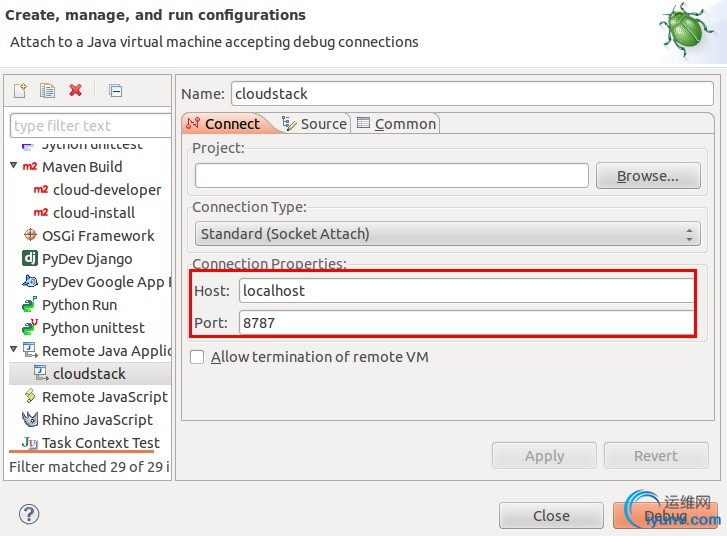Enable Allow termination of remote VM
Viewport: 727px width, 536px height.
(198, 357)
